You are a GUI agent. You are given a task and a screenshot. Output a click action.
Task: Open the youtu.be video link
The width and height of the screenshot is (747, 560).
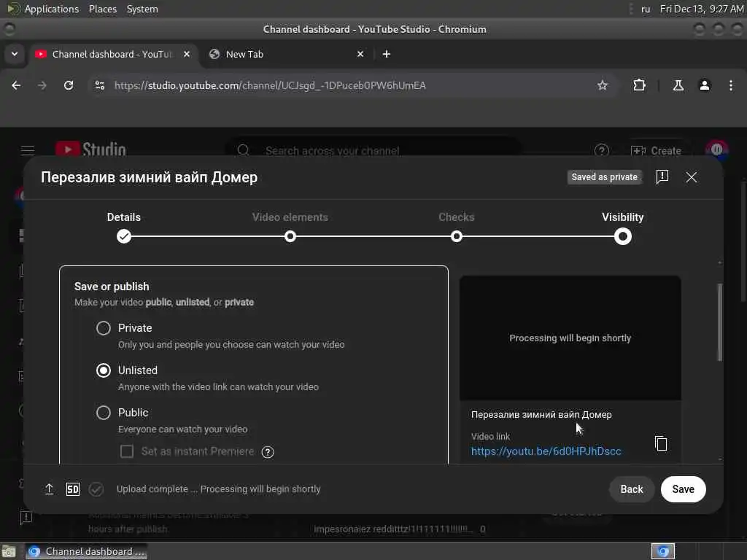546,451
